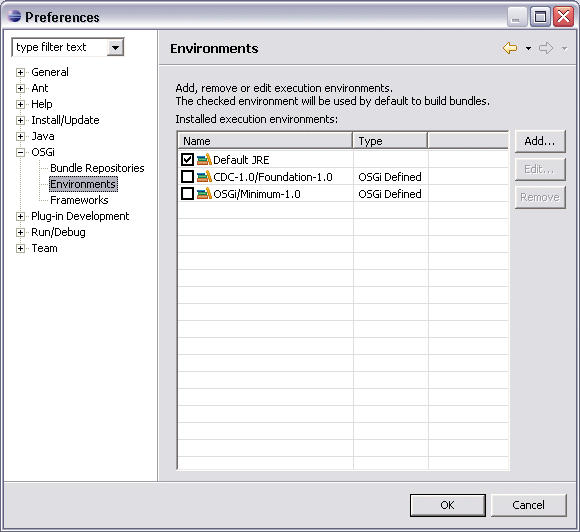Image resolution: width=580 pixels, height=532 pixels.
Task: Select Bundle Repositories preference page
Action: [97, 168]
